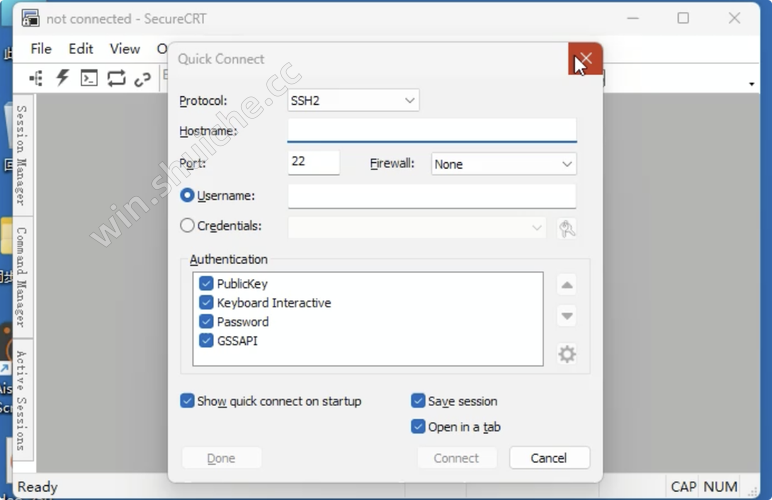Click the Ready status bar text
772x500 pixels.
click(37, 487)
